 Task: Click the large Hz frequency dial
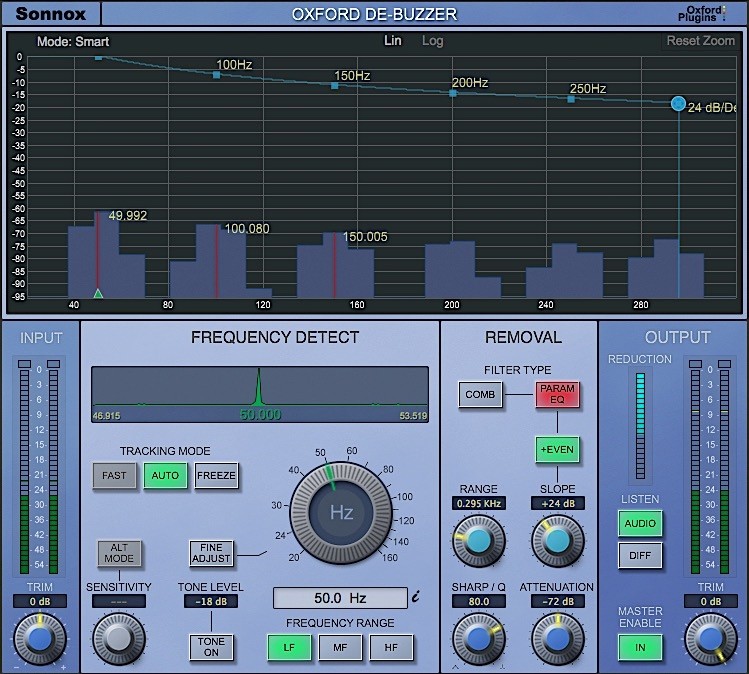point(341,513)
